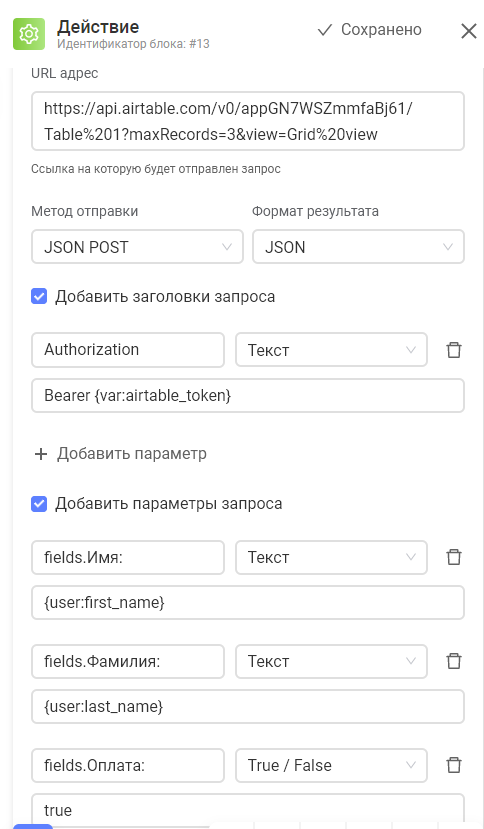Open type dropdown for the fields.Фамилия parameter

(331, 661)
